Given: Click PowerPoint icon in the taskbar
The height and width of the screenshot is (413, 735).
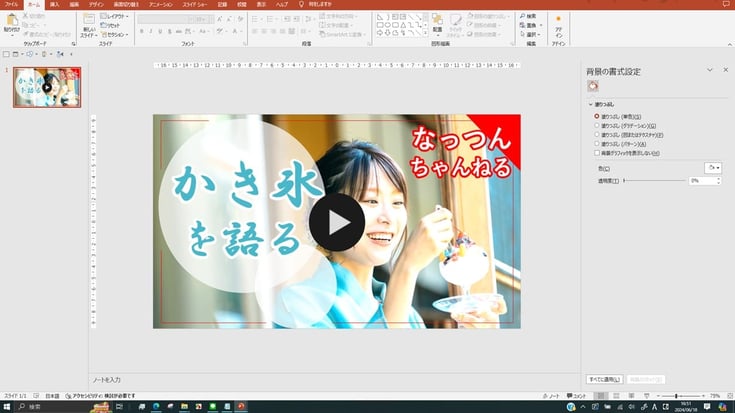Looking at the screenshot, I should click(x=241, y=406).
